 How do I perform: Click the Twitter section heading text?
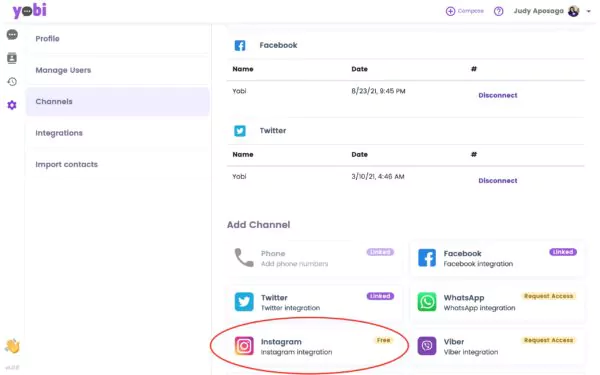[273, 130]
